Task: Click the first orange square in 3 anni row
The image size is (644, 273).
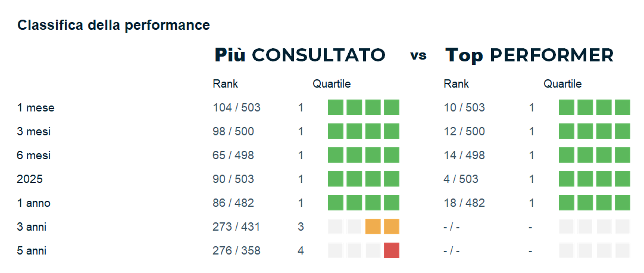Action: (x=373, y=227)
